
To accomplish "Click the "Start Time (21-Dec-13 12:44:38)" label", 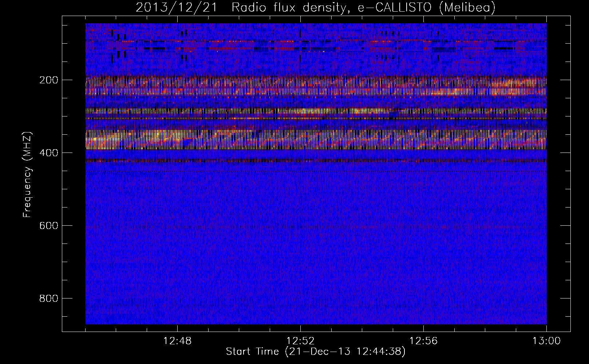I will [316, 352].
